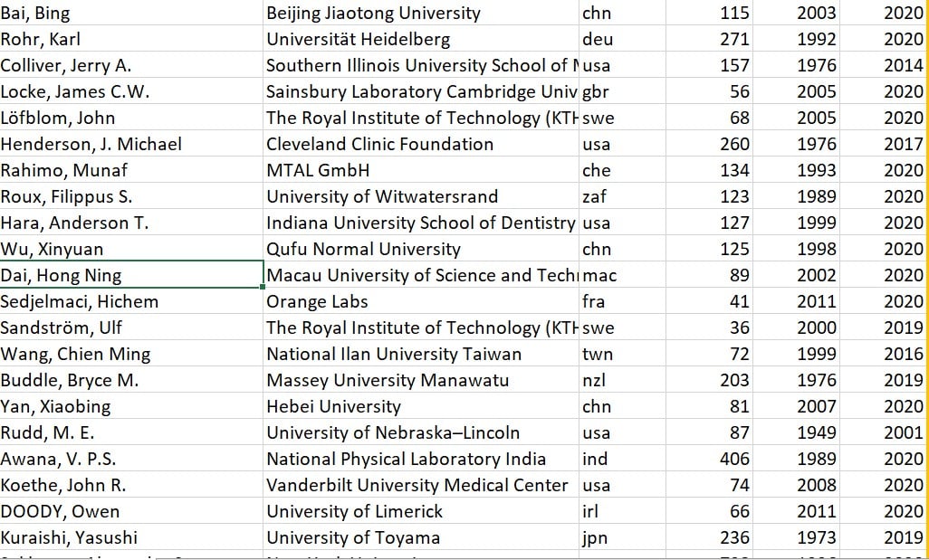Click the name Wang, Chien Ming
The width and height of the screenshot is (929, 560).
coord(131,354)
